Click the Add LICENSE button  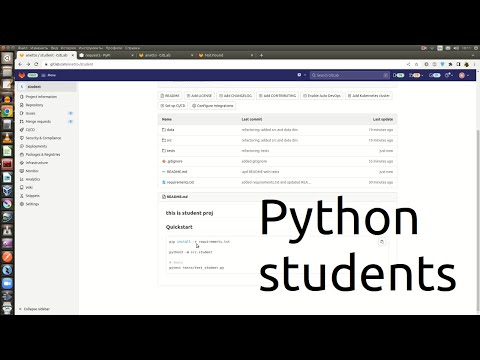tap(199, 96)
